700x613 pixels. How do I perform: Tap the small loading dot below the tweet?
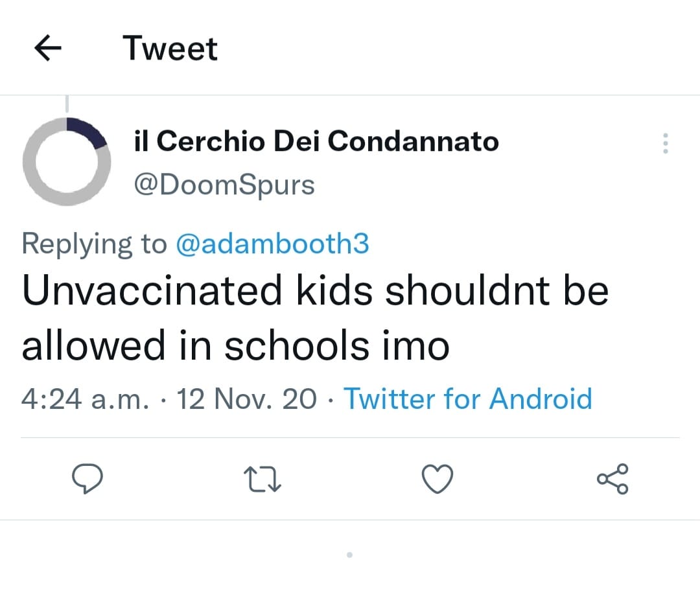coord(349,555)
